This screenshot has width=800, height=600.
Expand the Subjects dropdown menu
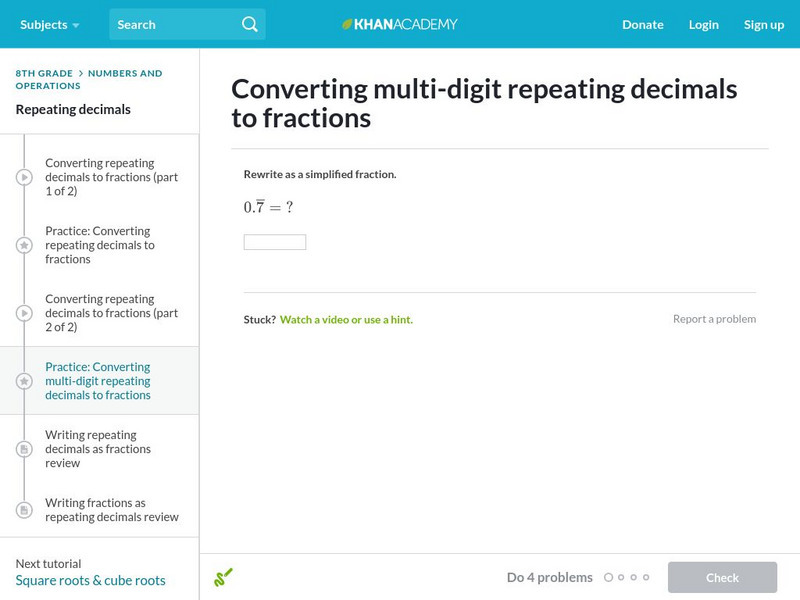click(x=49, y=24)
